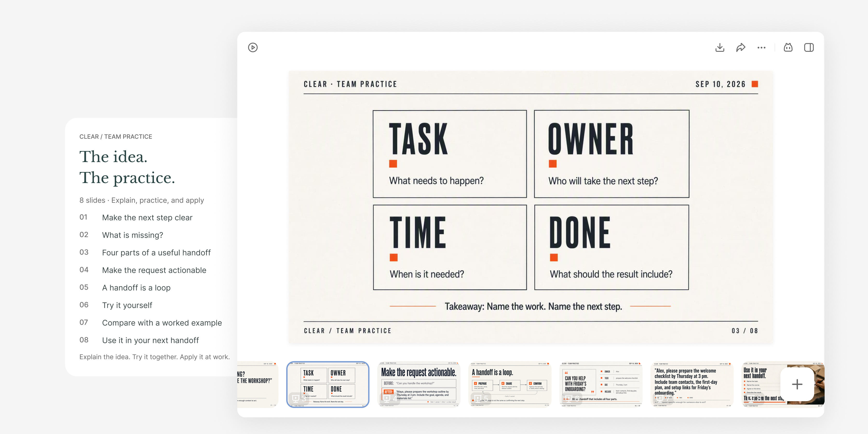Click the share arrow icon
868x434 pixels.
coord(741,47)
